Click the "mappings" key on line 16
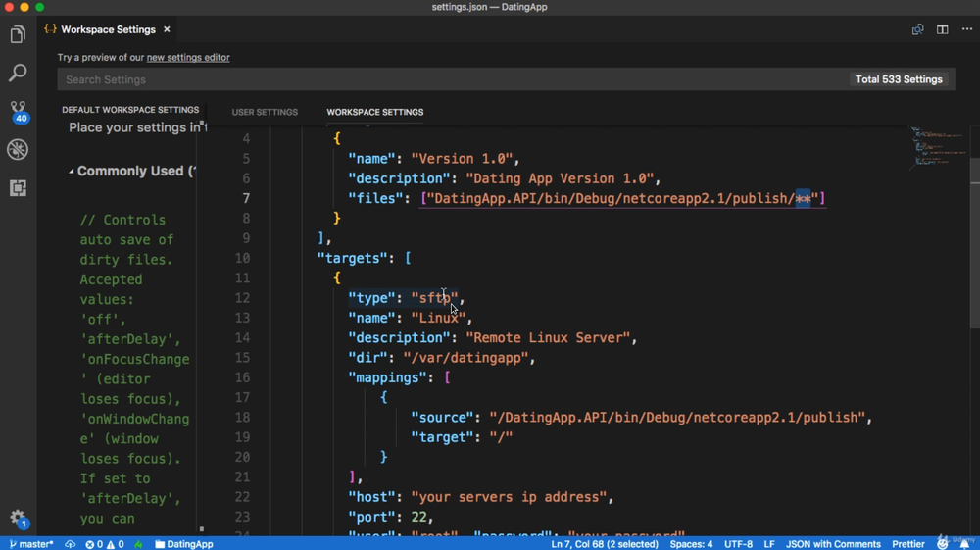This screenshot has height=550, width=980. 387,377
